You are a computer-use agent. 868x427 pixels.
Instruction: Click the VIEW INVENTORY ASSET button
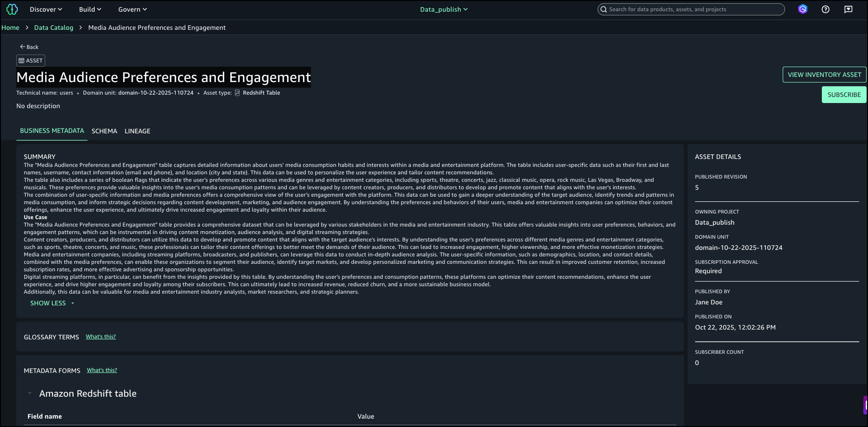pyautogui.click(x=824, y=75)
